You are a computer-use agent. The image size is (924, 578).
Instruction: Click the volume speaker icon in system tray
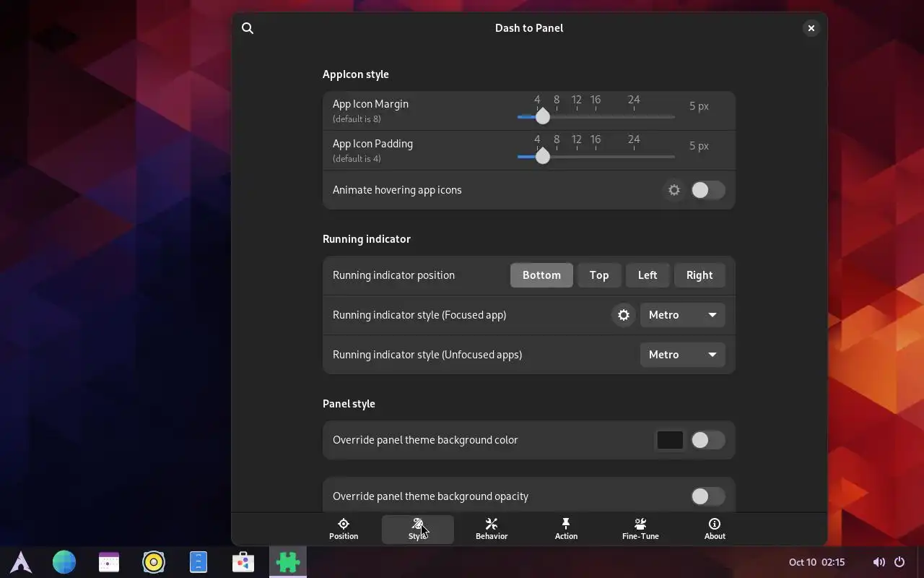pyautogui.click(x=879, y=562)
